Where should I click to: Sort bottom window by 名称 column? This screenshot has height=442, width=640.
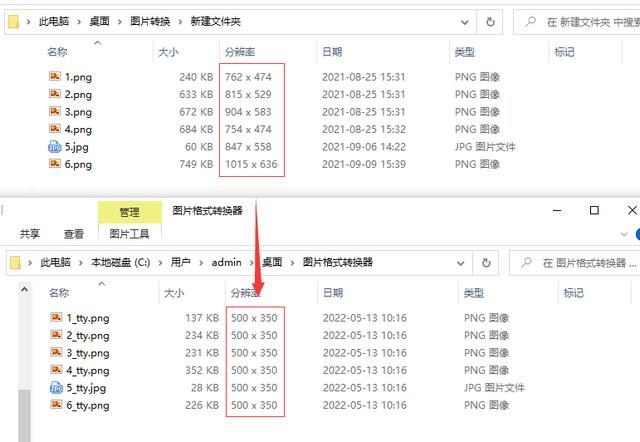[59, 293]
